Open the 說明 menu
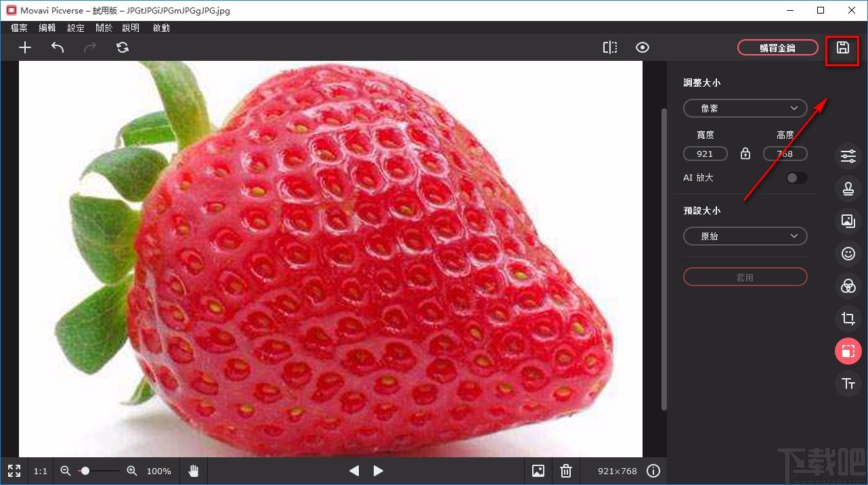 131,28
